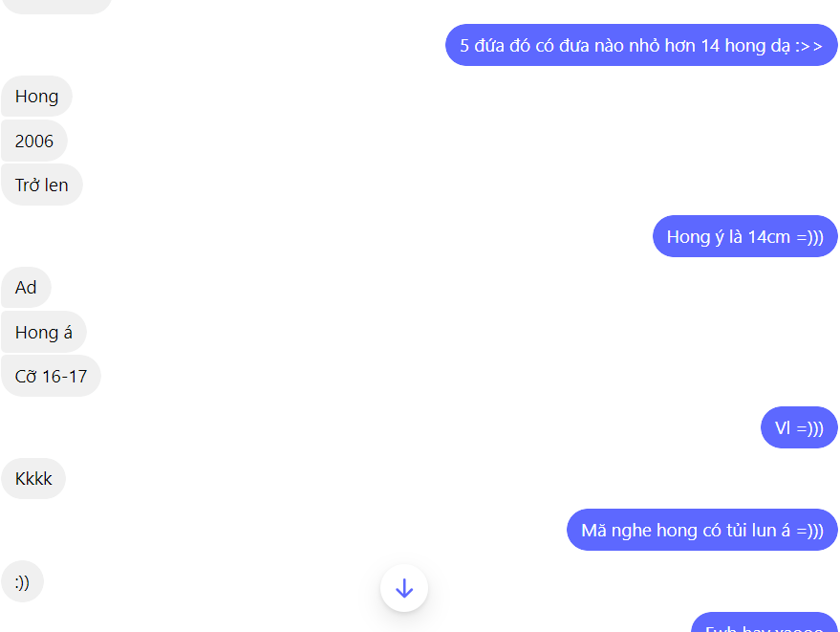Select the received message "2006"
Screen dimensions: 840x632
[x=34, y=141]
